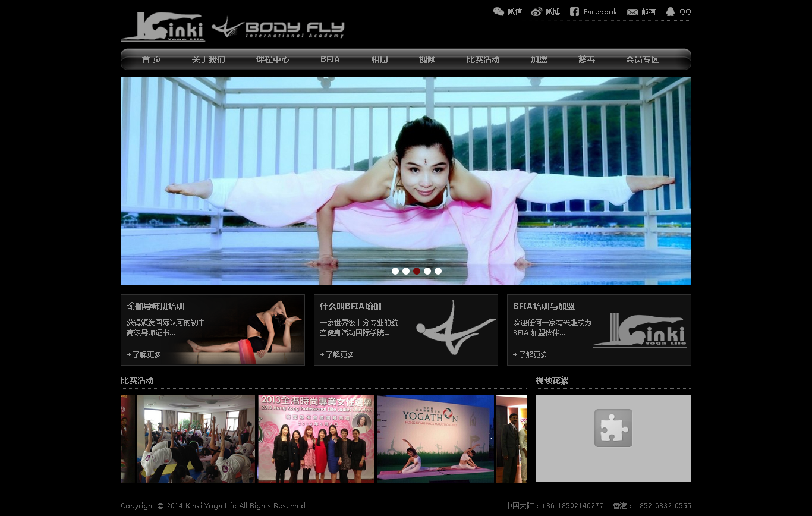Select the active dark red slideshow dot
The height and width of the screenshot is (516, 812).
(x=417, y=271)
